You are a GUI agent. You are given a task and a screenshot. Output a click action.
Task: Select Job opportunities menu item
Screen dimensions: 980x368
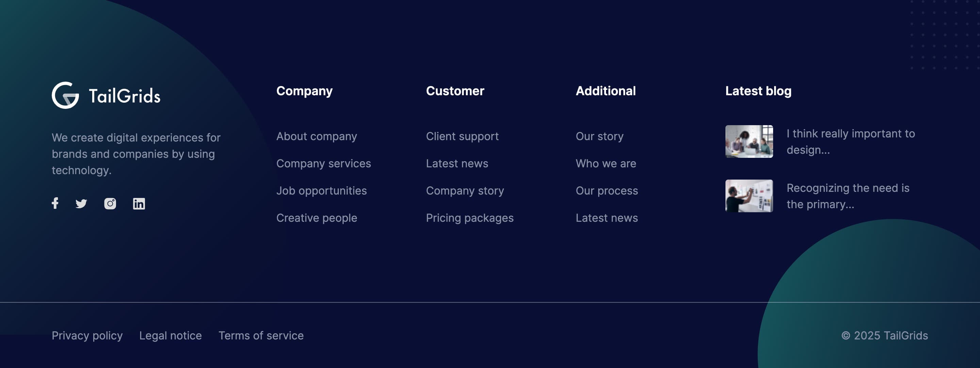(x=321, y=190)
